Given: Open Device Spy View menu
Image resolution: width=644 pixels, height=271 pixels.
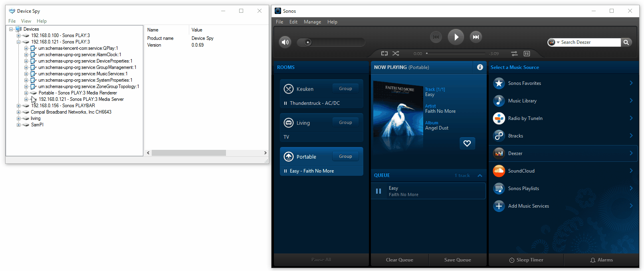Looking at the screenshot, I should 26,21.
